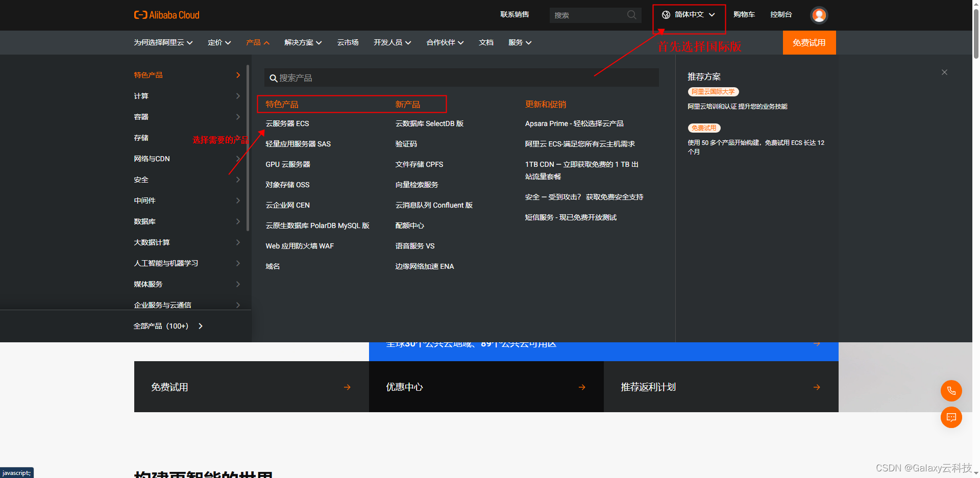Open 云数据库 SelectDB 版
This screenshot has width=980, height=478.
pyautogui.click(x=429, y=123)
